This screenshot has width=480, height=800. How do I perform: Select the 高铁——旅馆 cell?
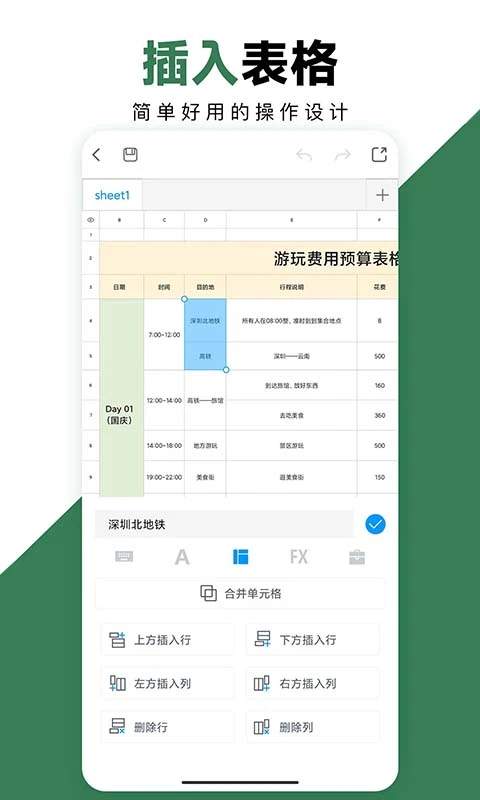click(x=205, y=401)
